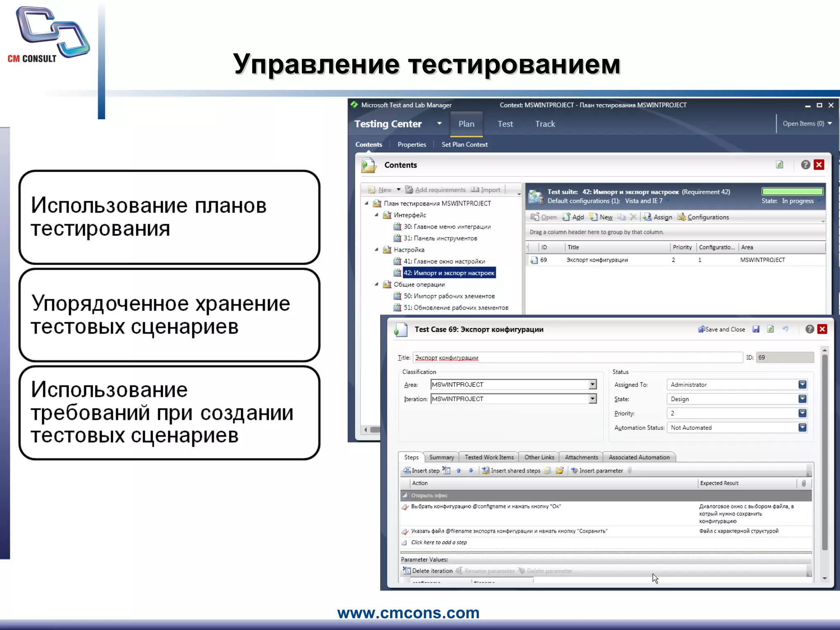This screenshot has width=840, height=630.
Task: Click the attachment paperclip in steps toolbar
Action: pos(630,470)
